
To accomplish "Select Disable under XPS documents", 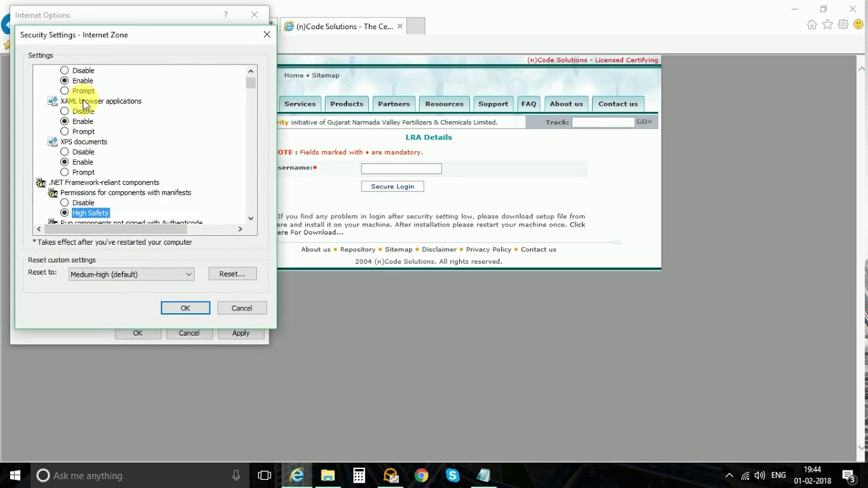I will 65,152.
